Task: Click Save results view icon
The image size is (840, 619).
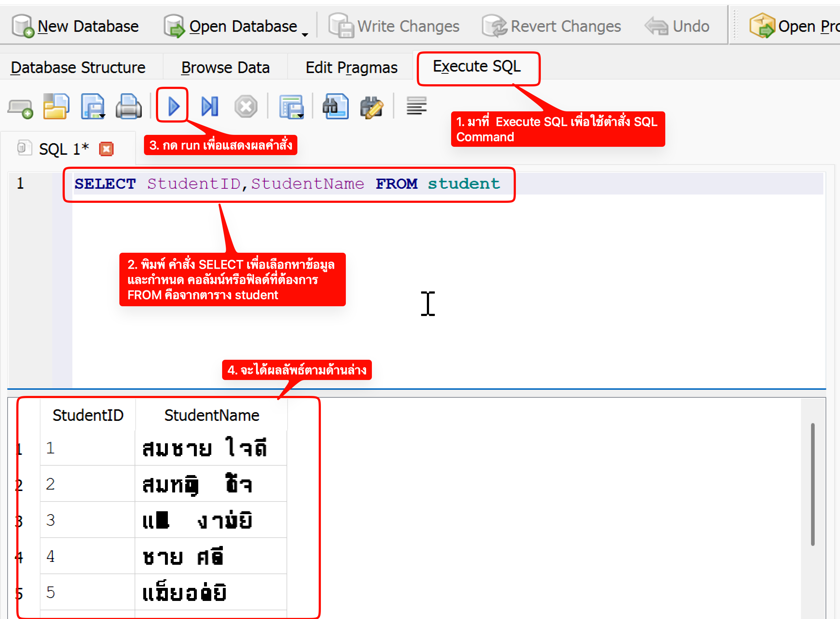Action: point(291,107)
